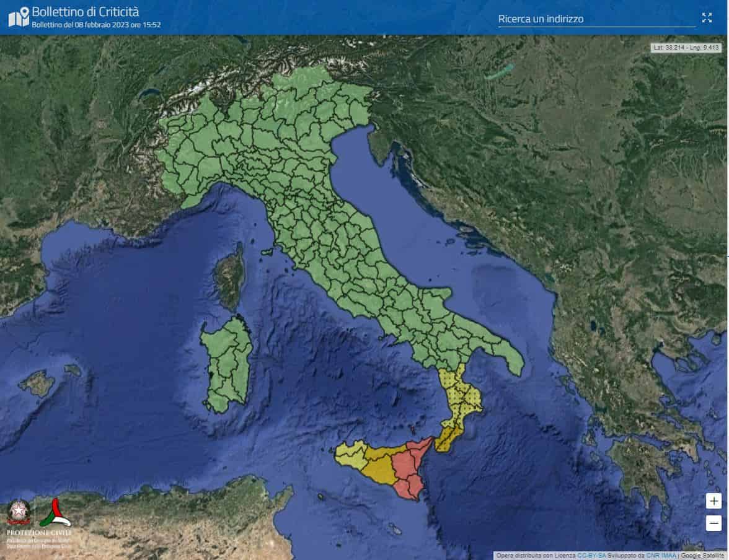Toggle fullscreen with the expand arrows icon
The height and width of the screenshot is (560, 729).
707,18
